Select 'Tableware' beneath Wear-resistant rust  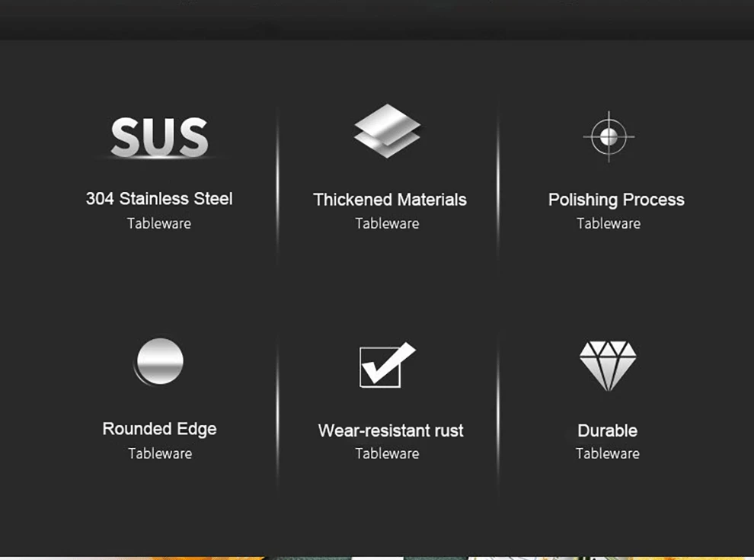(x=387, y=453)
